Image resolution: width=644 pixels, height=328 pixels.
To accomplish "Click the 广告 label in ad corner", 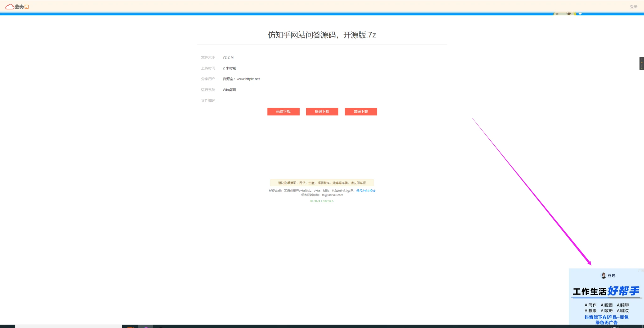I will 641,271.
